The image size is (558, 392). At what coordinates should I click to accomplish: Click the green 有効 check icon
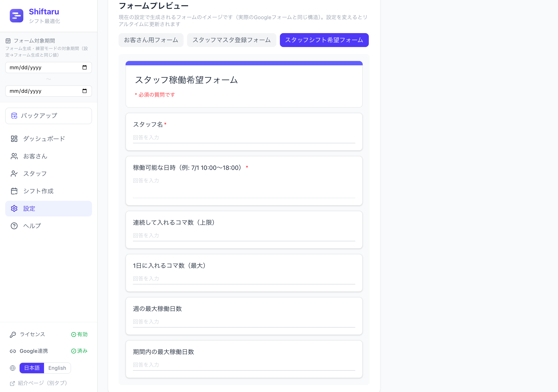73,335
